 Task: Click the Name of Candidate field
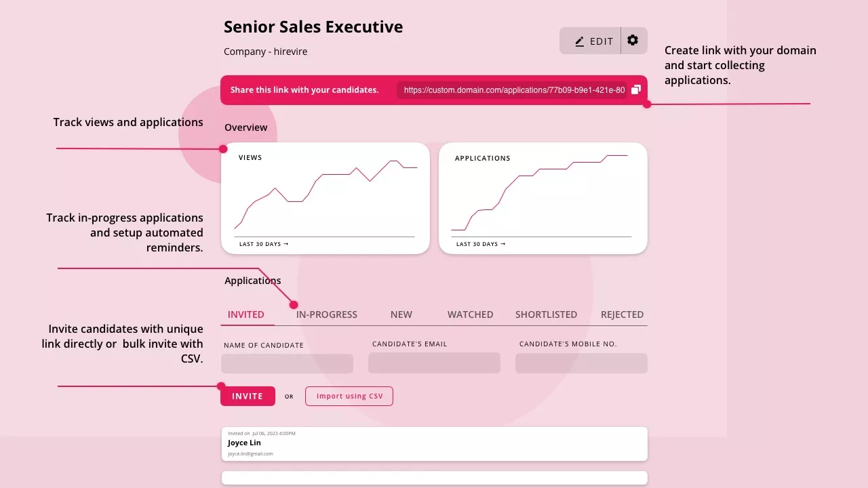(x=287, y=363)
